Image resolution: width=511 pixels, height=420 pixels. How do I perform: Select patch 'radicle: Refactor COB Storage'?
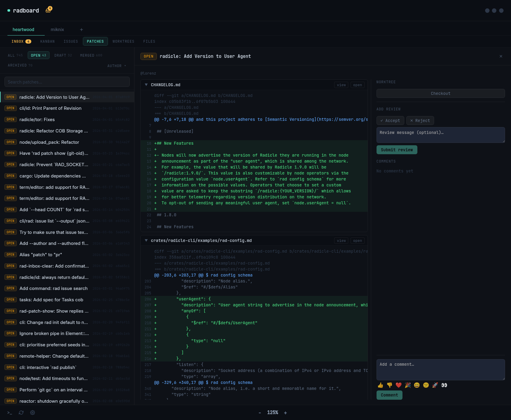[x=67, y=131]
